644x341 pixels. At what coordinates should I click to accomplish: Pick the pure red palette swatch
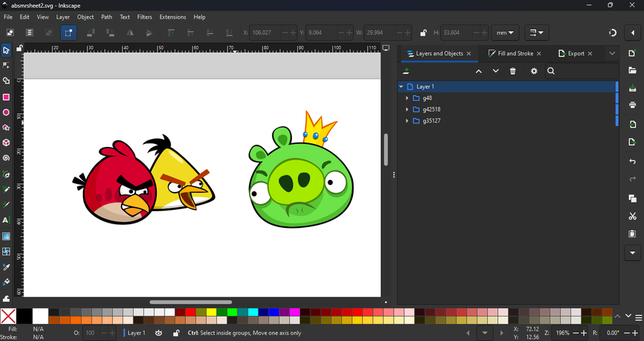pos(190,312)
